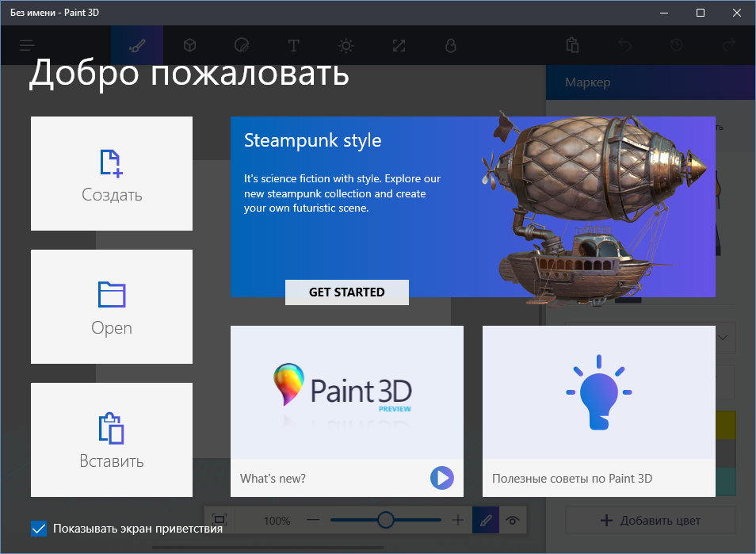
Task: Open the Steampunk style banner
Action: (x=473, y=207)
